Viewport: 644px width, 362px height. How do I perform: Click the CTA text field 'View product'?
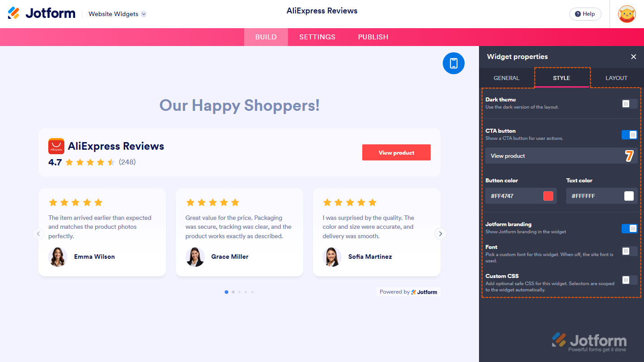tap(562, 156)
